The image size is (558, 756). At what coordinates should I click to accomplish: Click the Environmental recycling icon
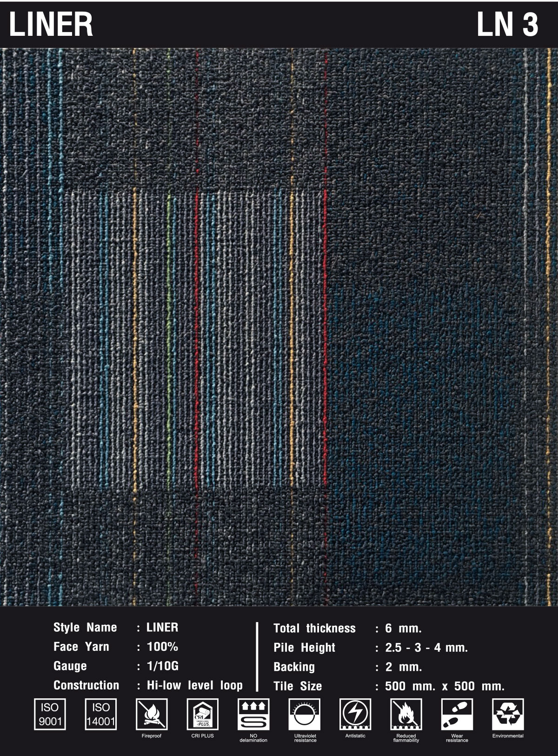508,714
